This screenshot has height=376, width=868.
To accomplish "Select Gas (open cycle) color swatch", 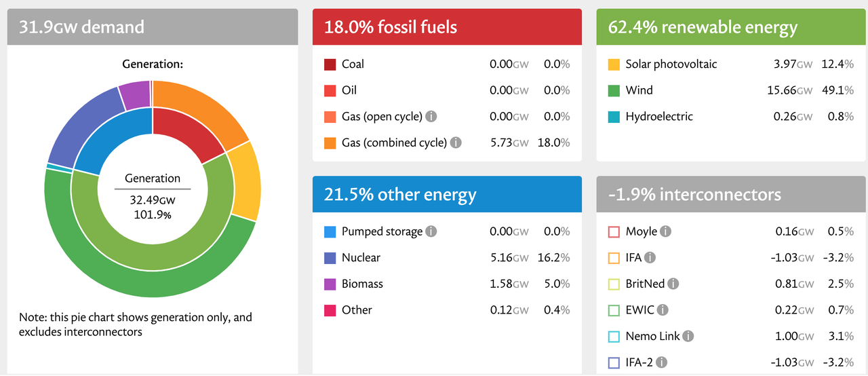I will coord(330,117).
